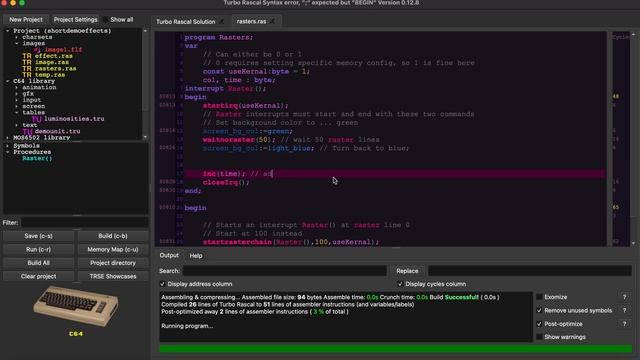Screen dimensions: 640x360
Task: Switch to Turbo Rascal Solution tab
Action: point(186,21)
